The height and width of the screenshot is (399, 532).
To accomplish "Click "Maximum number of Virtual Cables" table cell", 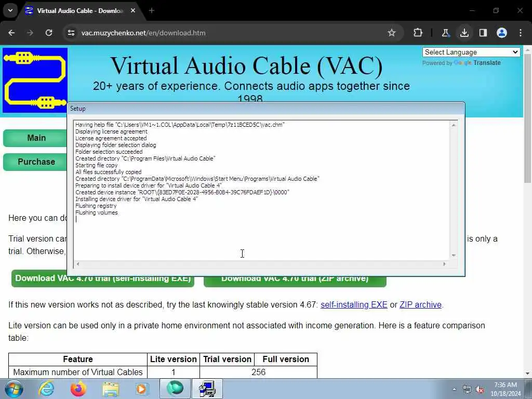I will (78, 372).
